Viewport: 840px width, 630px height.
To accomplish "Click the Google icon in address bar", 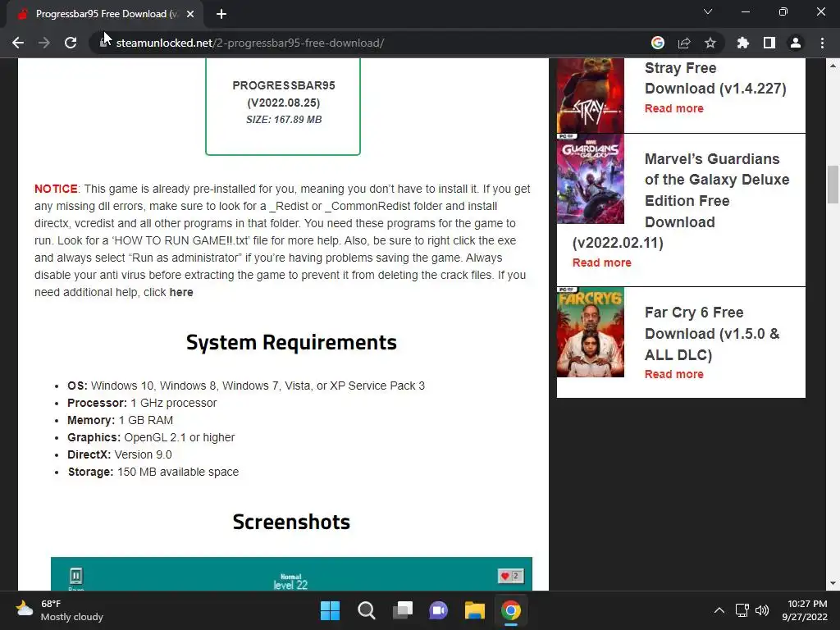I will 658,43.
